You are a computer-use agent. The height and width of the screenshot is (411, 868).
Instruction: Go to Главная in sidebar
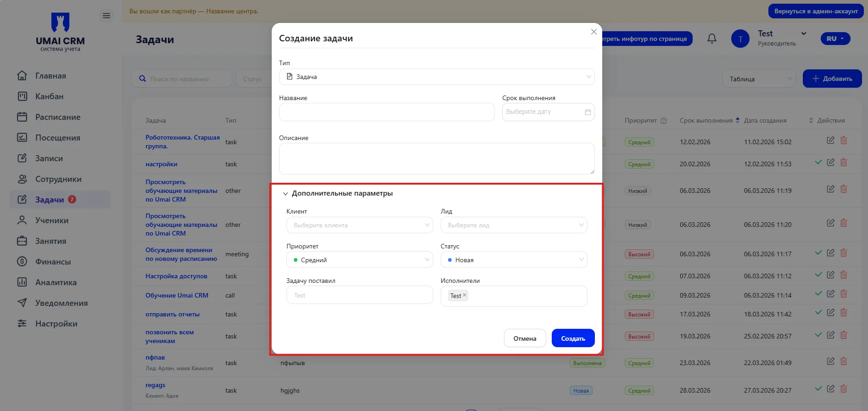[x=50, y=76]
